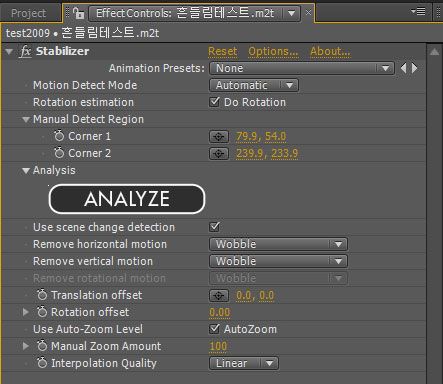The height and width of the screenshot is (384, 443).
Task: Open the About... link
Action: click(x=330, y=51)
